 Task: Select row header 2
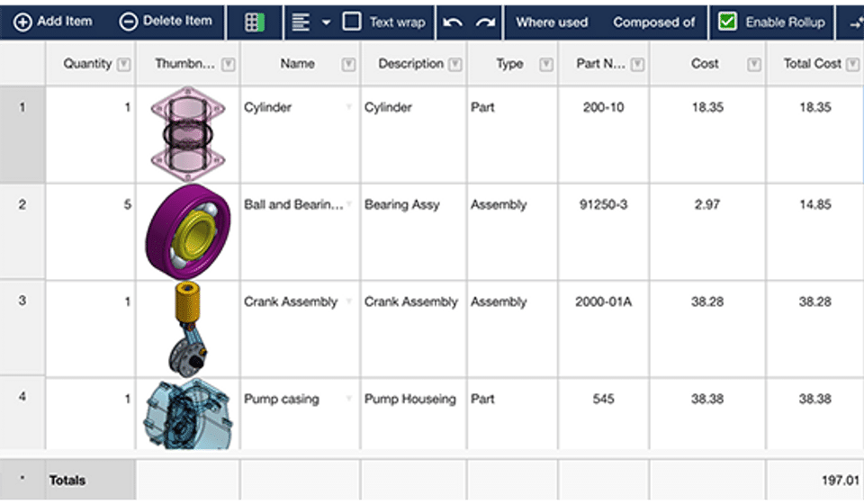click(x=22, y=231)
